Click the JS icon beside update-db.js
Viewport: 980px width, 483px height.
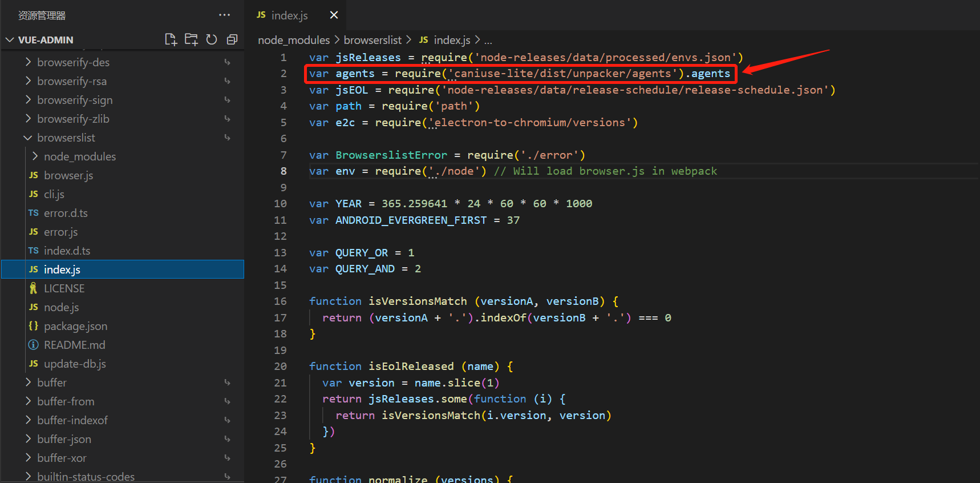click(34, 364)
